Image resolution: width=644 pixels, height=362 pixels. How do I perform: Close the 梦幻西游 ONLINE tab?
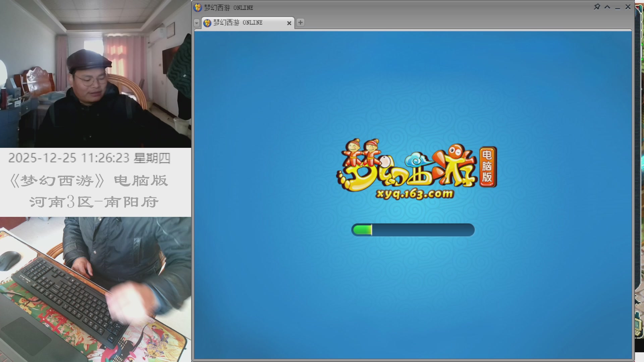[x=289, y=23]
